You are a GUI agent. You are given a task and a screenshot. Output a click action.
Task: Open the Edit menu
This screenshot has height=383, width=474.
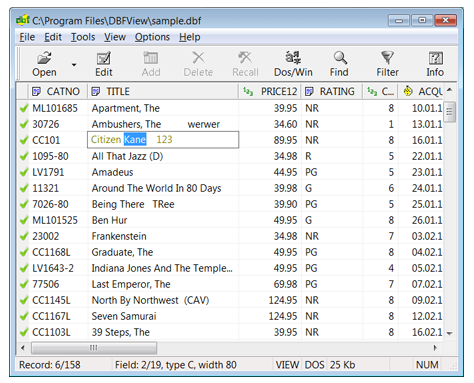coord(53,37)
